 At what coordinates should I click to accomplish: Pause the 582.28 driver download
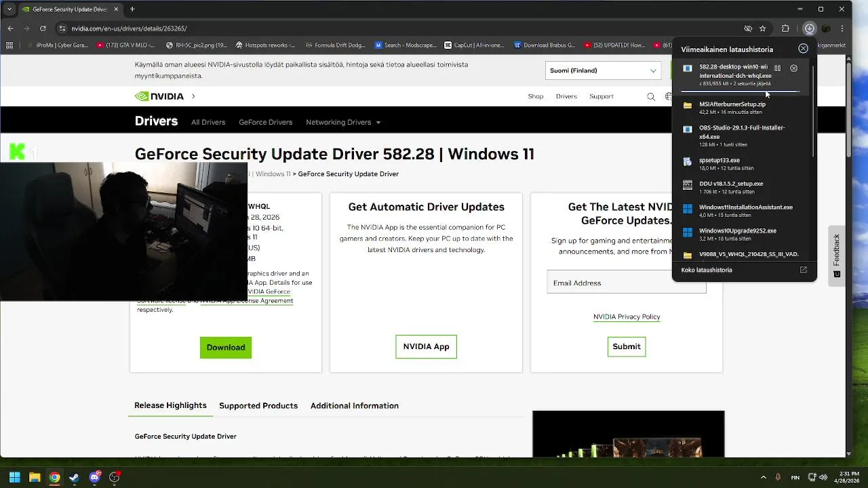coord(777,68)
